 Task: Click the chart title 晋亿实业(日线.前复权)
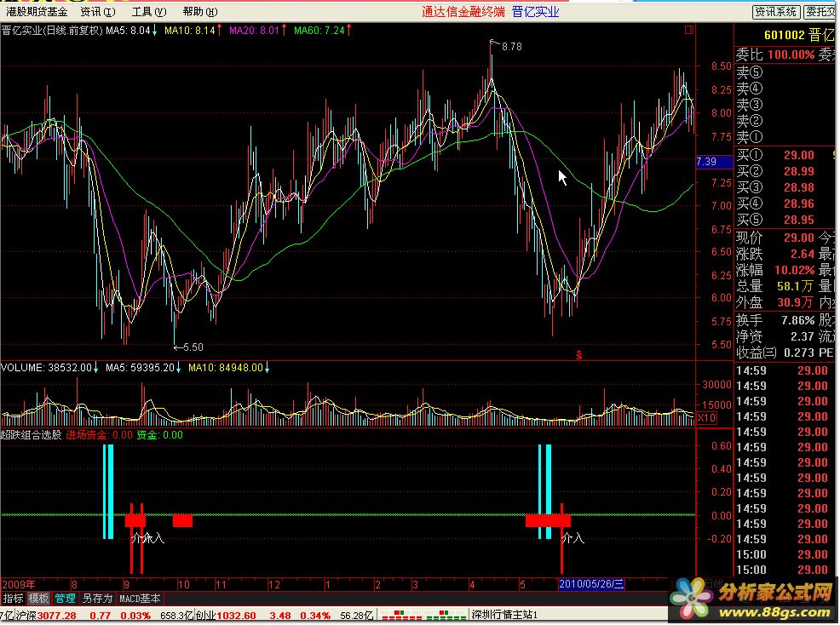52,31
